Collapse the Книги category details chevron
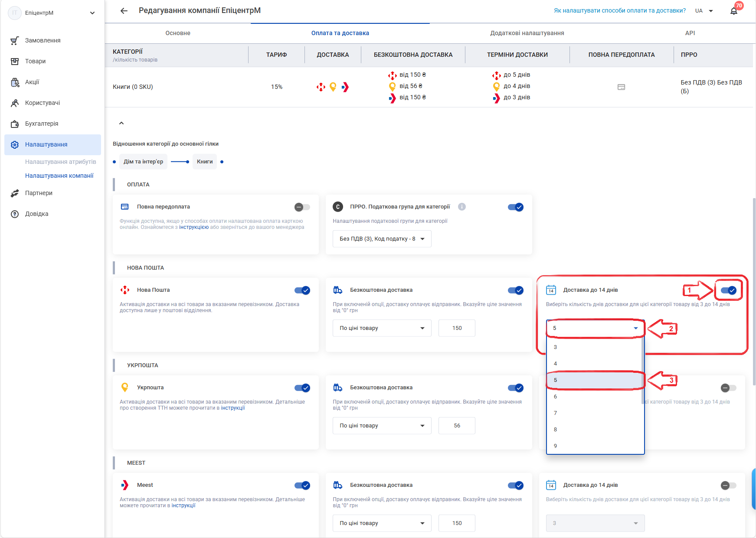This screenshot has width=756, height=538. [x=121, y=123]
